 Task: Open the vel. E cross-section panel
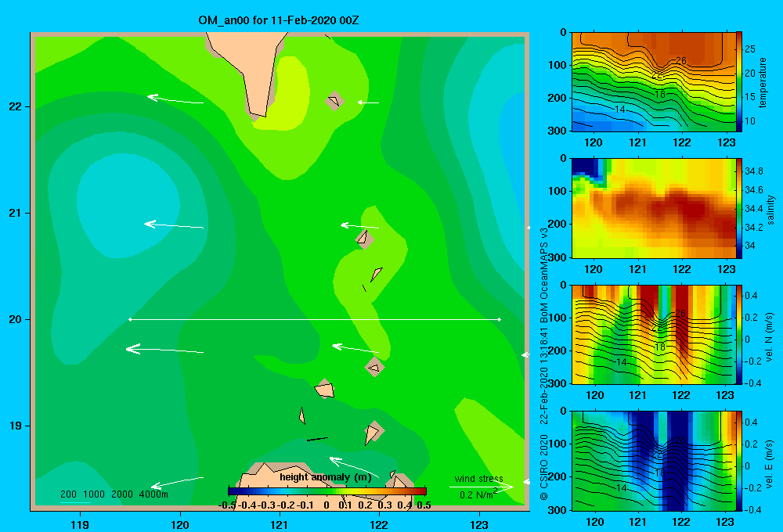[x=654, y=461]
